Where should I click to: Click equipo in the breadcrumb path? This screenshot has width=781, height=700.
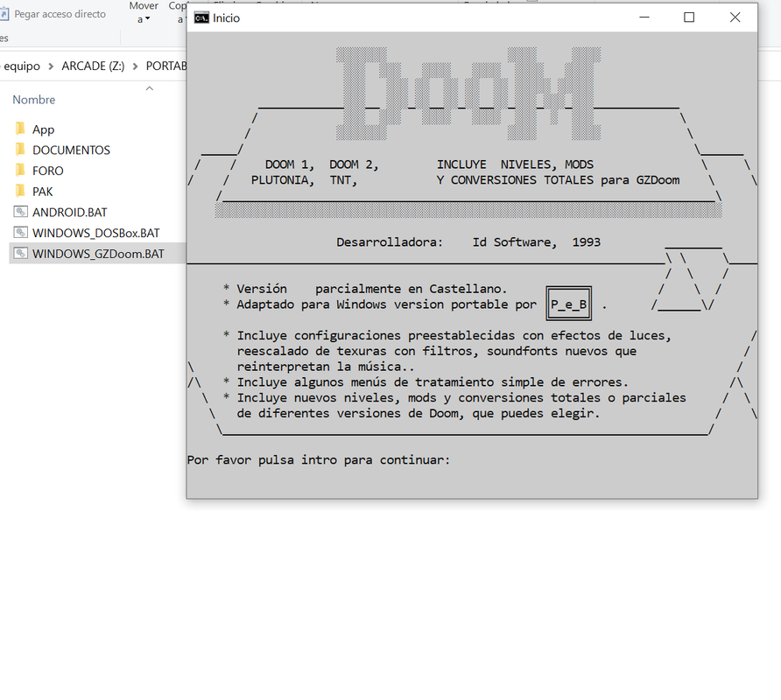[x=22, y=66]
